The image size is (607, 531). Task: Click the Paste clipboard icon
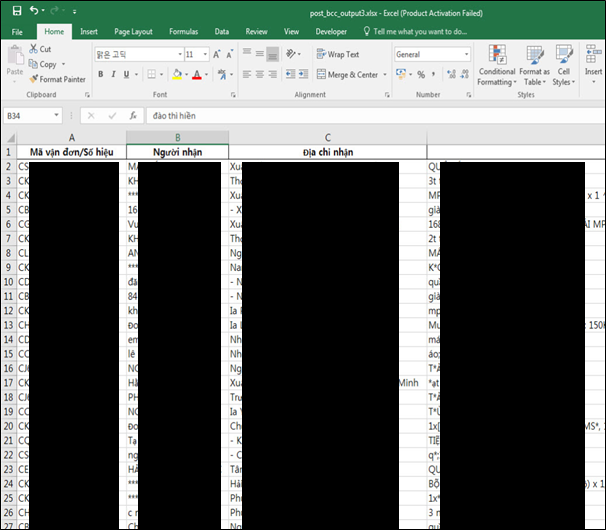pyautogui.click(x=14, y=62)
